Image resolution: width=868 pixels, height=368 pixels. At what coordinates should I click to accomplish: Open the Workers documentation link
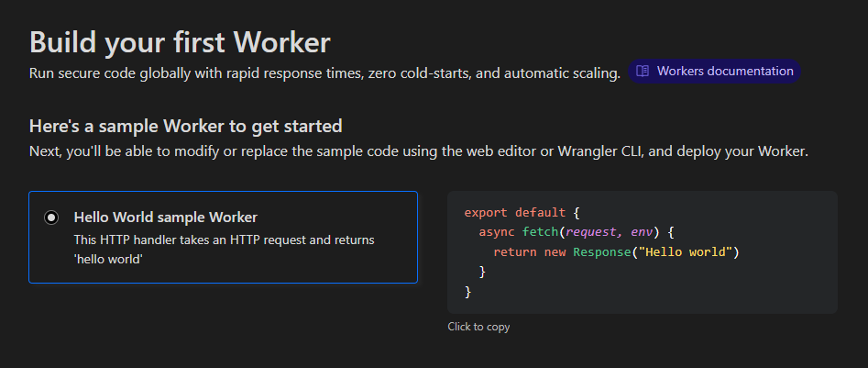[724, 71]
